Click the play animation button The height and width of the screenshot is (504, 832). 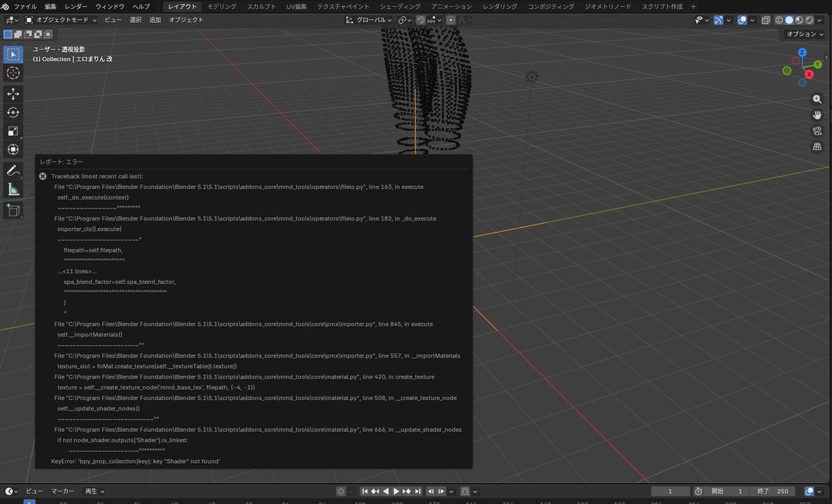coord(397,491)
